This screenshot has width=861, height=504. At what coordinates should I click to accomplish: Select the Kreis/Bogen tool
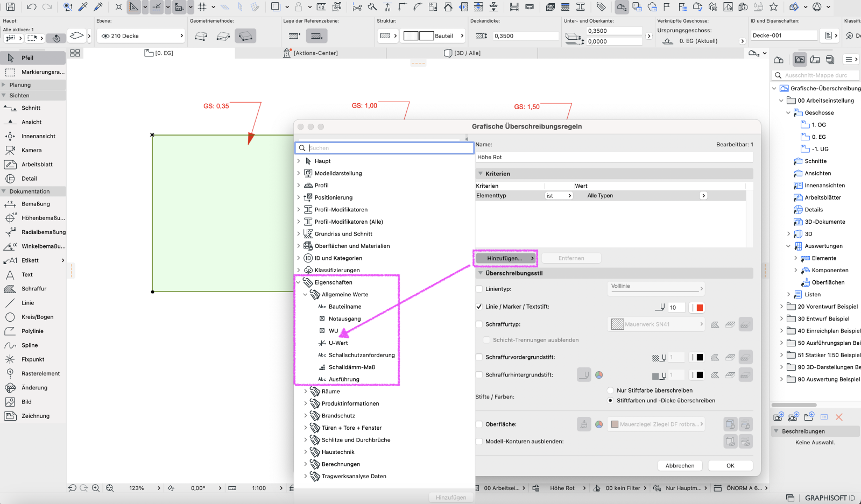click(33, 317)
